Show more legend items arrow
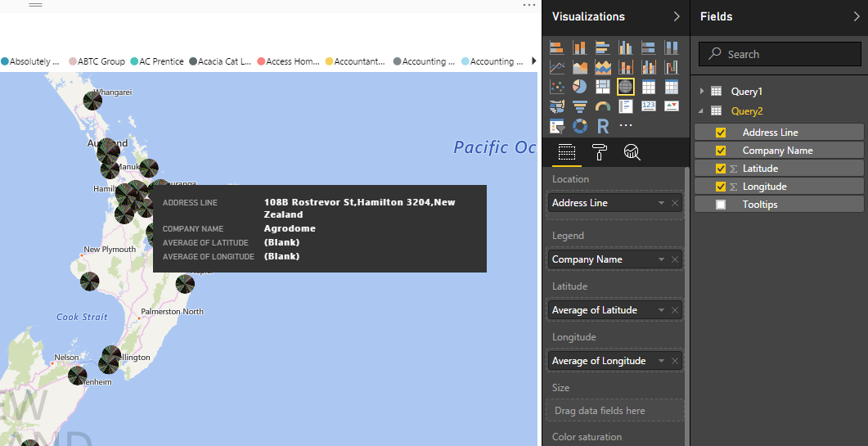Screen dimensions: 868x446 click(534, 61)
